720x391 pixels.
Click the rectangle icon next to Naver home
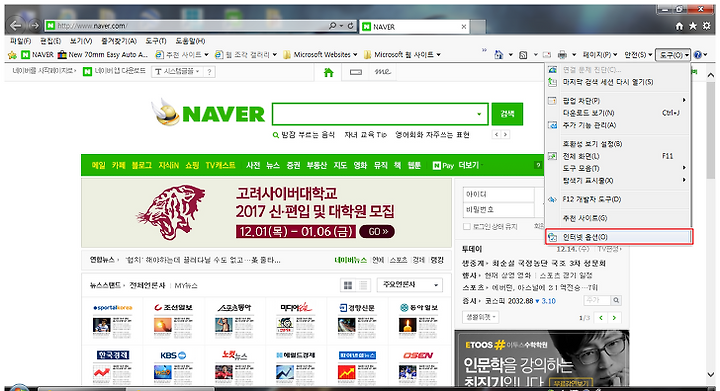[x=356, y=72]
